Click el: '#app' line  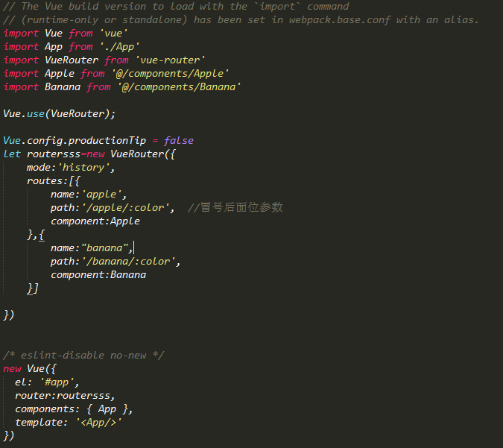(x=47, y=382)
